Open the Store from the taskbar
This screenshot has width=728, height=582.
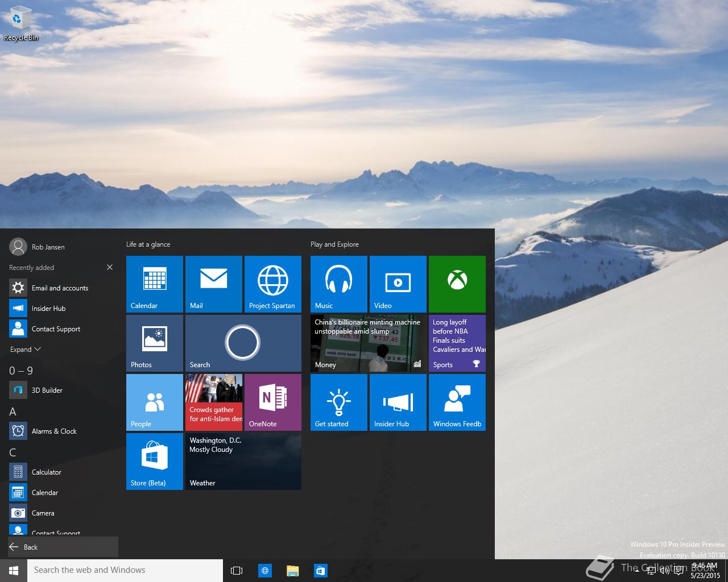click(x=321, y=571)
